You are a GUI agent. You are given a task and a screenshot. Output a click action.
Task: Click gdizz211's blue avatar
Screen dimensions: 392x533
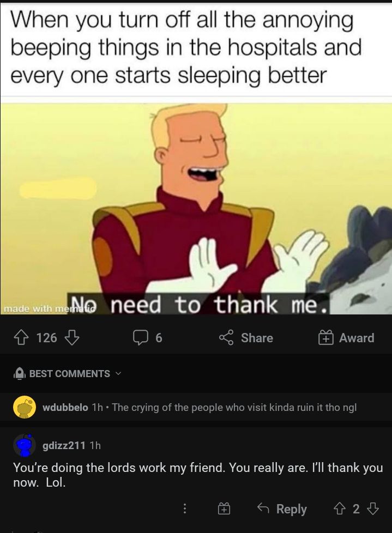tap(25, 445)
